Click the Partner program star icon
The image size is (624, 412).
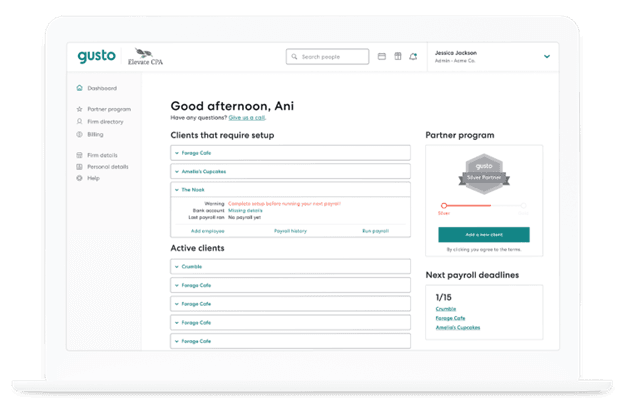[x=79, y=109]
